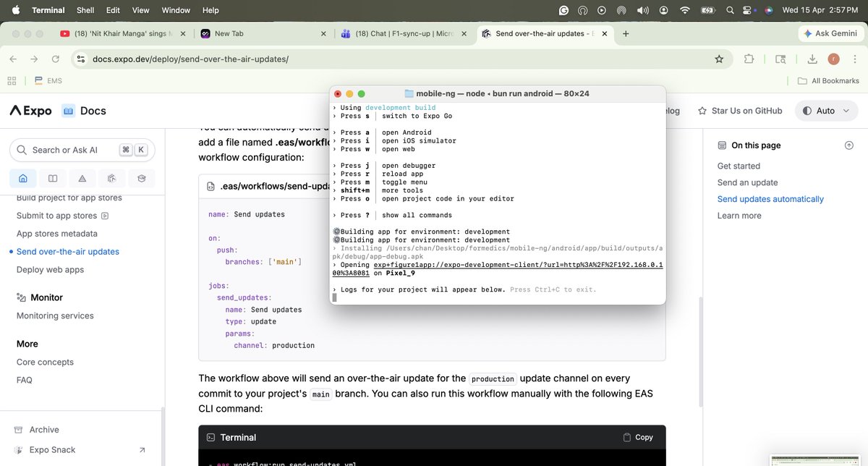Bookmark this page with the star icon
This screenshot has height=466, width=868.
coord(719,59)
